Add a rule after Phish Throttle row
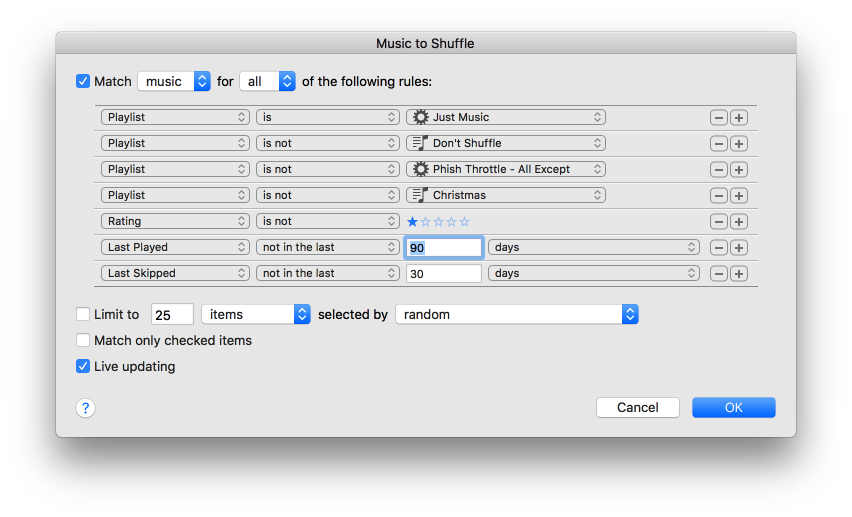The image size is (852, 517). point(739,170)
